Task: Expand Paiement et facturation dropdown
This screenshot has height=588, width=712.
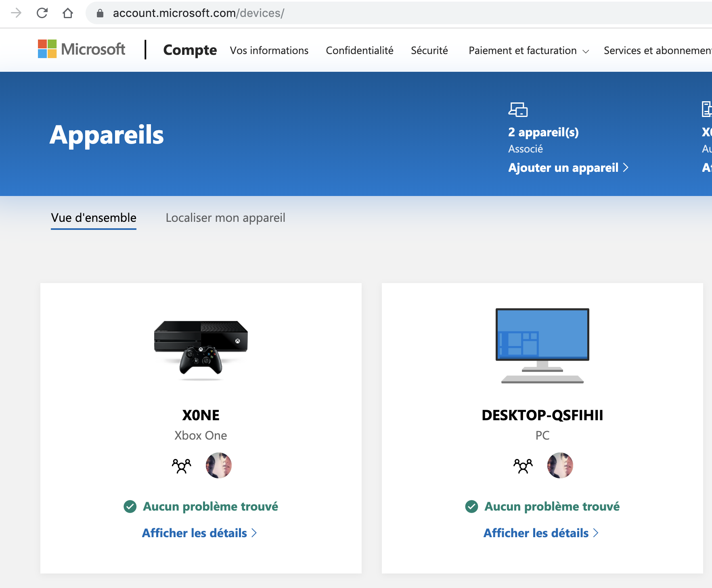Action: [x=529, y=50]
